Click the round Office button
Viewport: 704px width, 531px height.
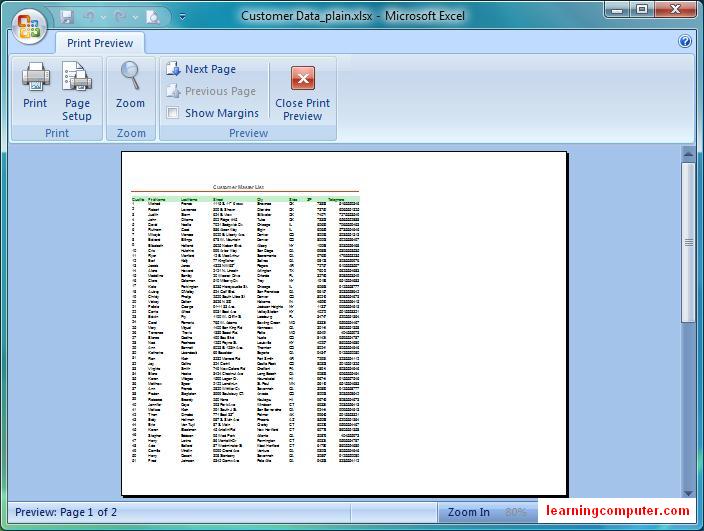coord(29,26)
